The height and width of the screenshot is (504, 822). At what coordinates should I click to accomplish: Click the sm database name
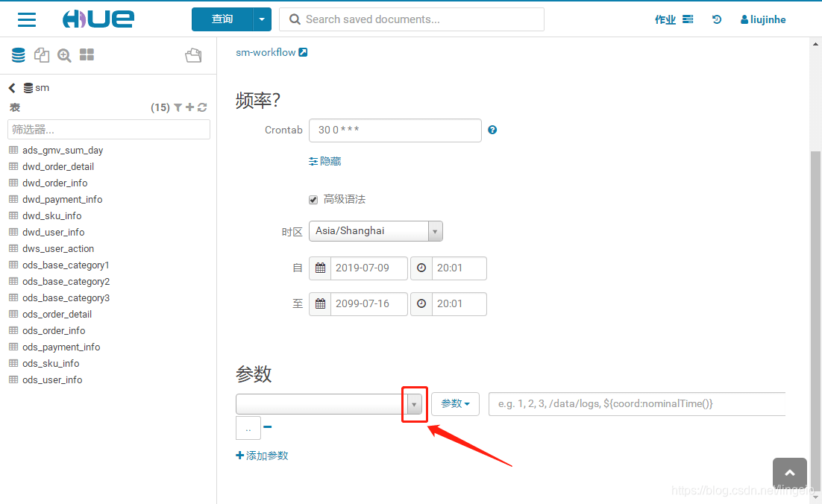pos(42,87)
